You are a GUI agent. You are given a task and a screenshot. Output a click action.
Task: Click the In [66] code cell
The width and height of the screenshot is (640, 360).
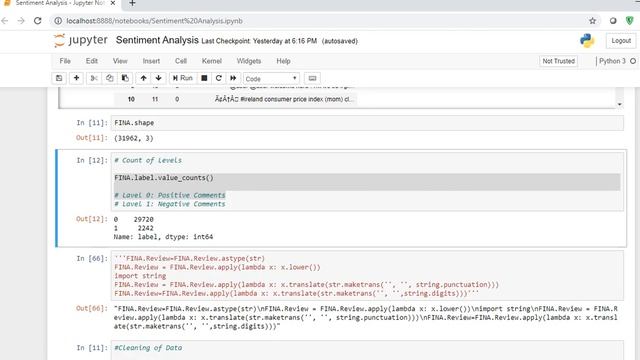[367, 276]
